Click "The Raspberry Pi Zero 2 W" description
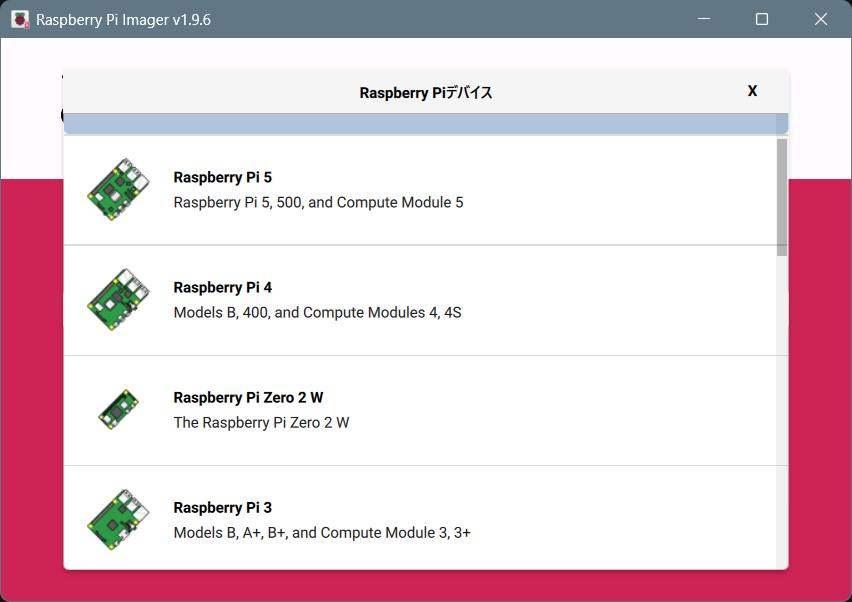Viewport: 852px width, 602px height. 261,423
